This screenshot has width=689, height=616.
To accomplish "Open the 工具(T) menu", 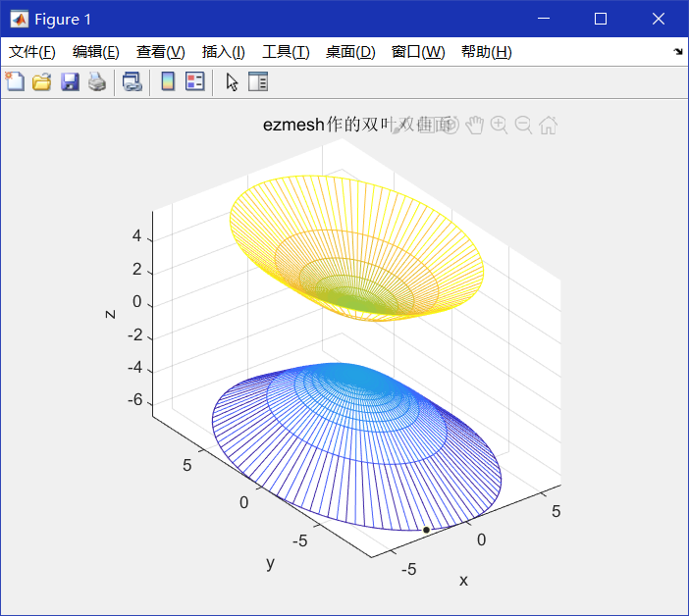I will point(286,52).
